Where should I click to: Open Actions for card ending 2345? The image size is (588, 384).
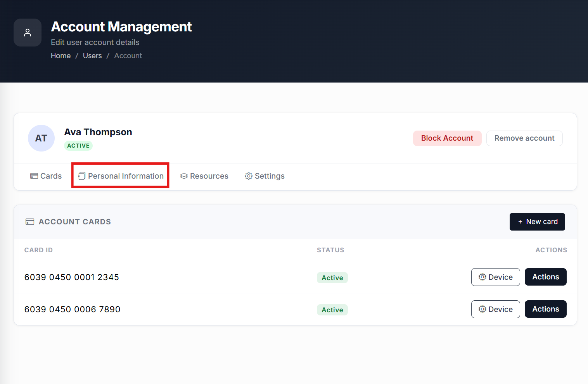pos(546,277)
